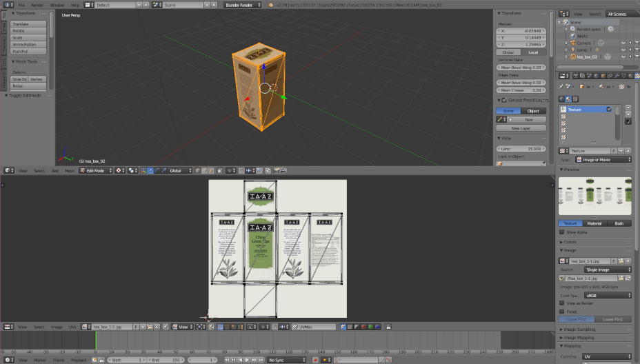Click the auto keyframe record icon
The width and height of the screenshot is (640, 364).
(315, 360)
